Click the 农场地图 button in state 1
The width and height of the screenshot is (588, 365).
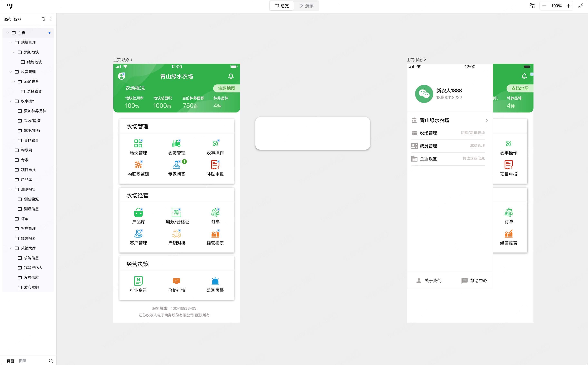point(226,88)
